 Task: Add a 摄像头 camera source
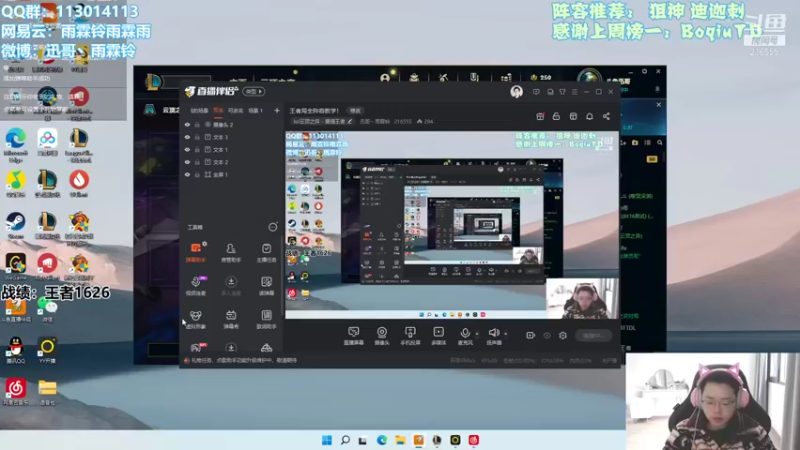[x=382, y=336]
